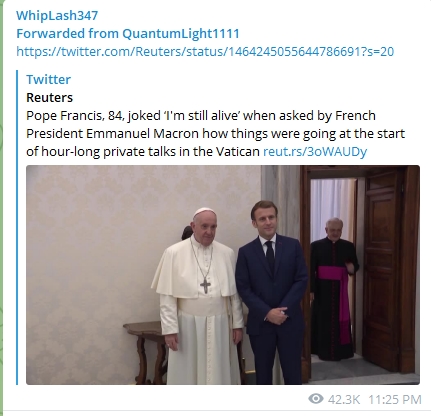Click the blue vertical link-preview bar
Image resolution: width=431 pixels, height=416 pixels.
[x=17, y=227]
